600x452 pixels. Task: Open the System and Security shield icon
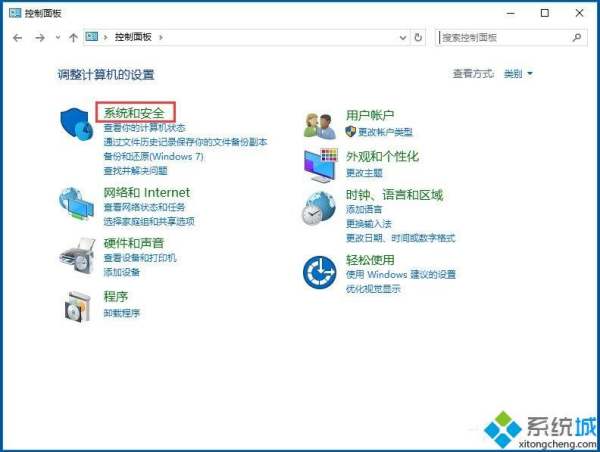[77, 124]
